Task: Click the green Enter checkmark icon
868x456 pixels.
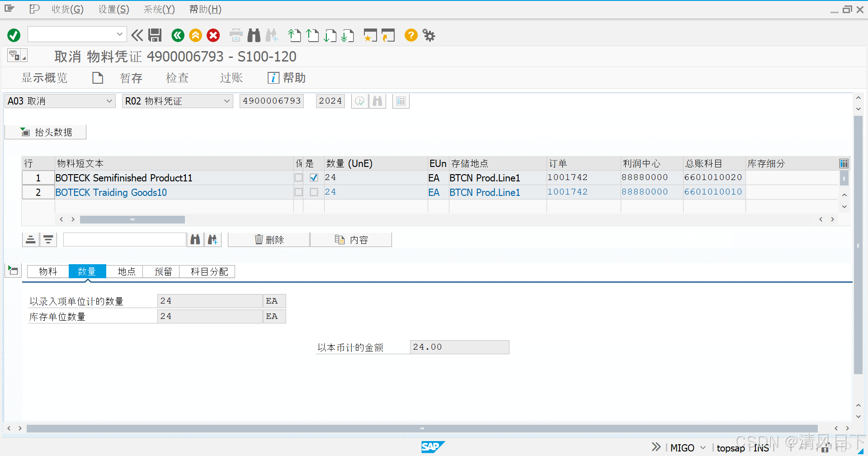Action: (14, 35)
